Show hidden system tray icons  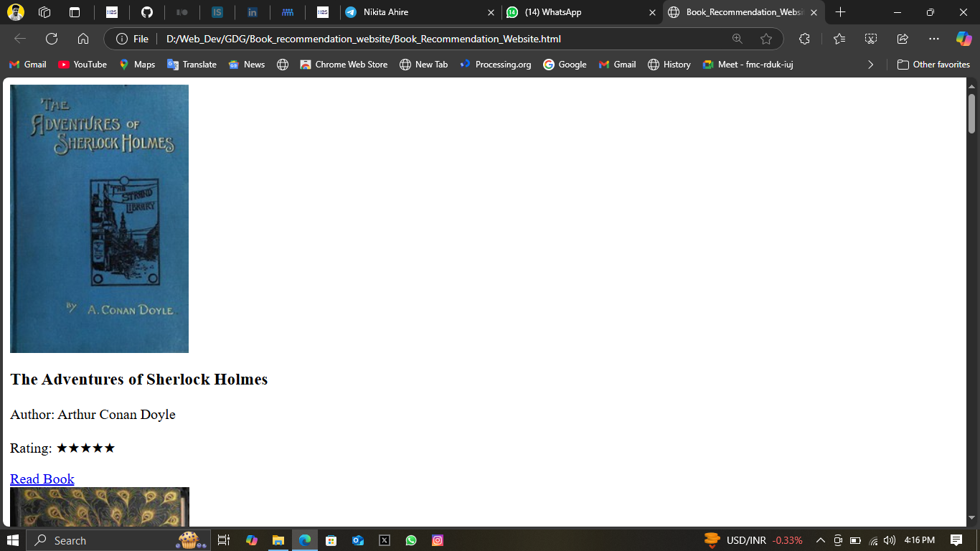pos(820,540)
